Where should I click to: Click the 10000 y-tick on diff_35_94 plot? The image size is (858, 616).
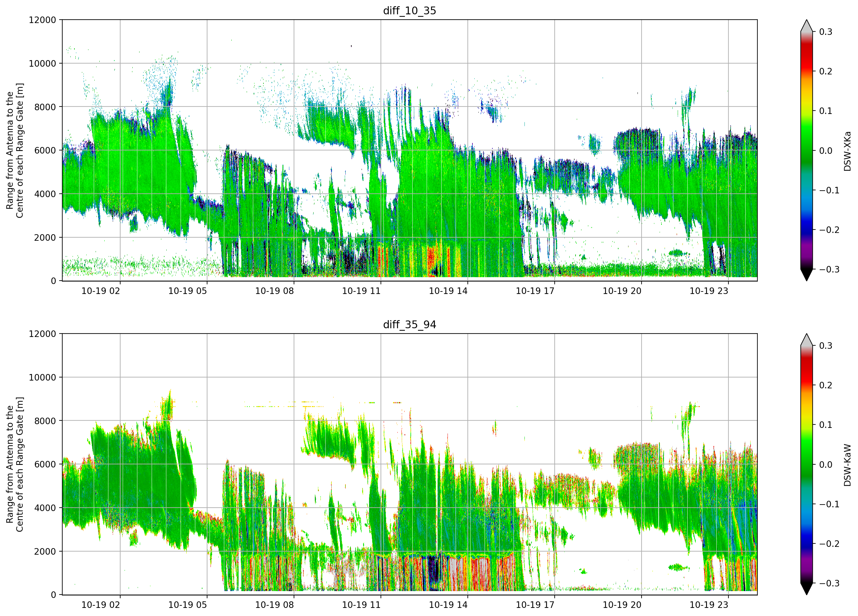[42, 377]
